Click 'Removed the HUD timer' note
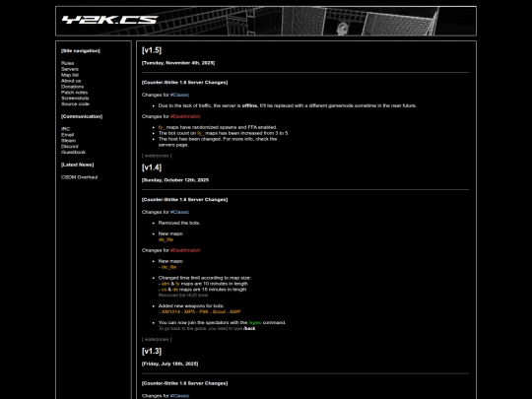This screenshot has height=399, width=532. tap(183, 296)
